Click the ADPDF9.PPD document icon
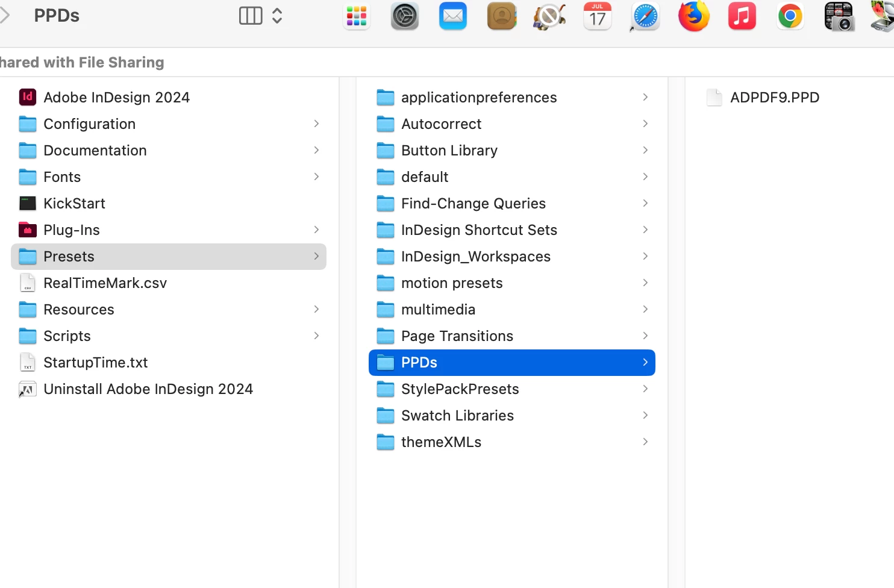 (x=714, y=97)
